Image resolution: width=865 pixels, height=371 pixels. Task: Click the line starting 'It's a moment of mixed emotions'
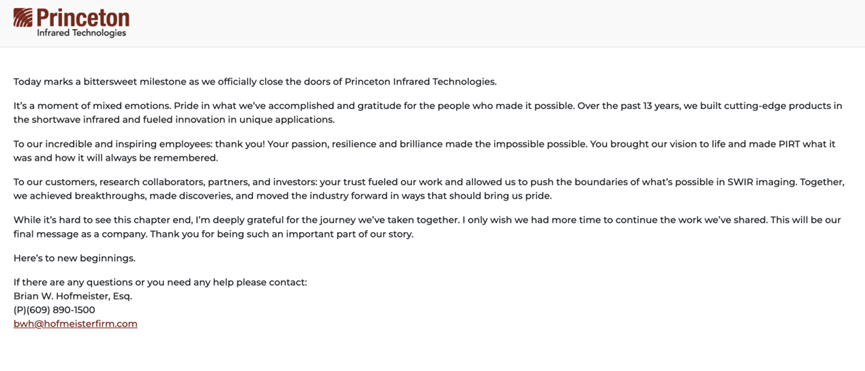coord(428,106)
